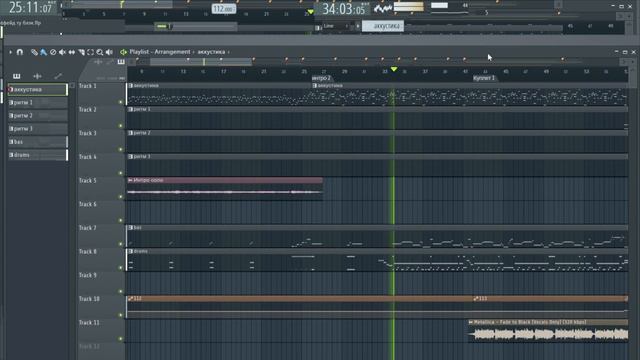Open the ритм 3 clip menu on Track 4

[131, 157]
